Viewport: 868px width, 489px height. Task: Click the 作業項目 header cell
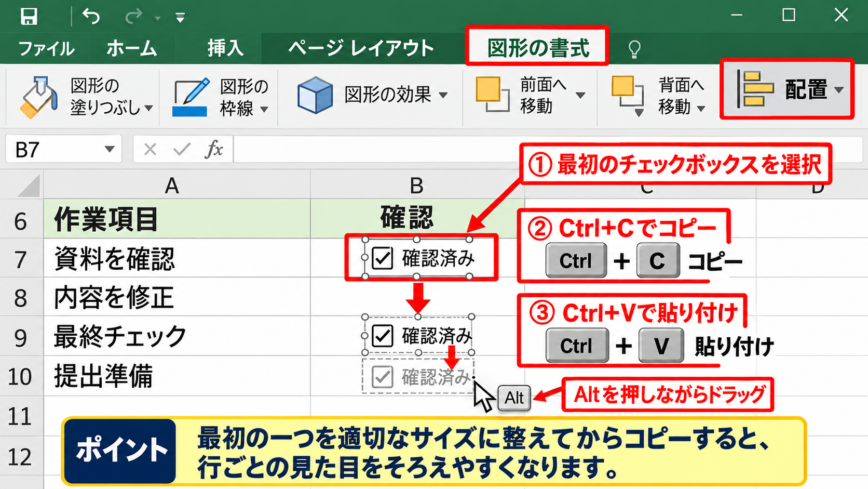pos(177,219)
